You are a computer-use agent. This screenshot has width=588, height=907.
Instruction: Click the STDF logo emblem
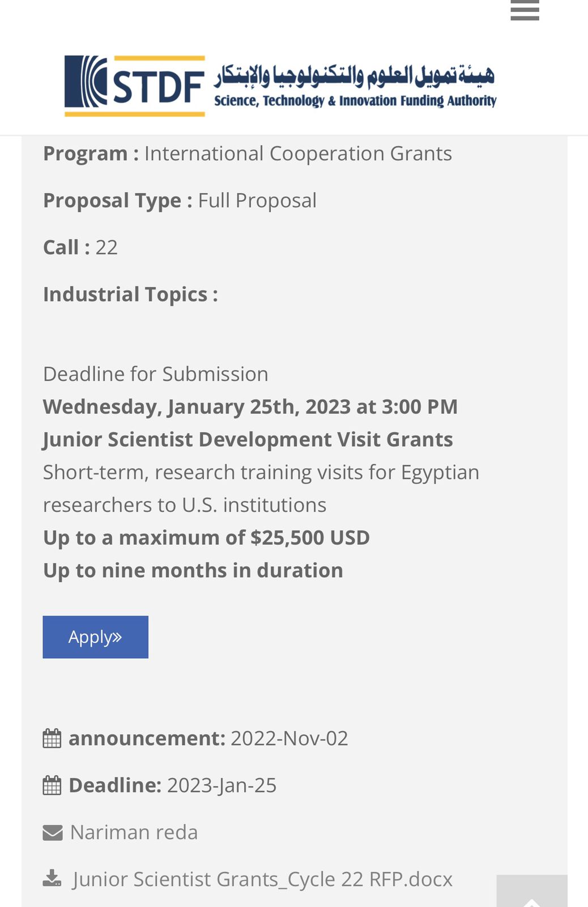coord(135,86)
